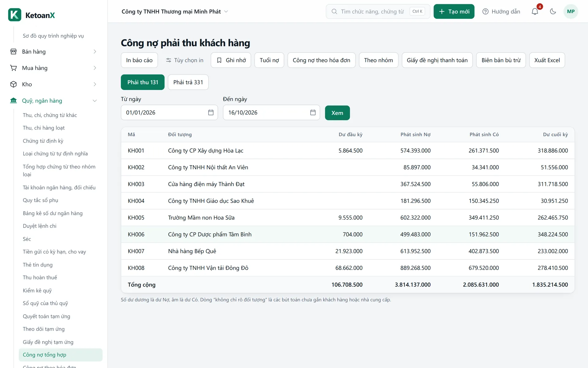Screen dimensions: 588x368
Task: Click the sliders icon in Tùy chọn in
Action: (168, 60)
